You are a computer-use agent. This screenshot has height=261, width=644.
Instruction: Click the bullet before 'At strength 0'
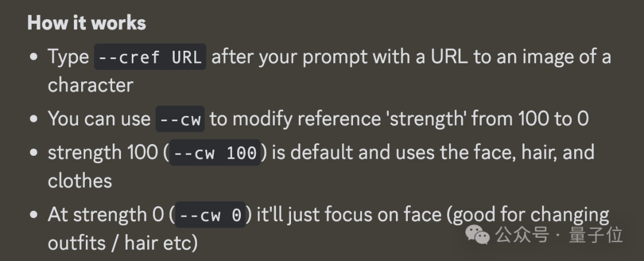click(x=35, y=215)
